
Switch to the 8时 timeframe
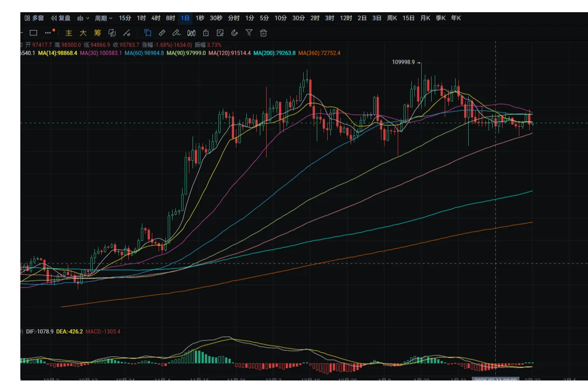(170, 18)
